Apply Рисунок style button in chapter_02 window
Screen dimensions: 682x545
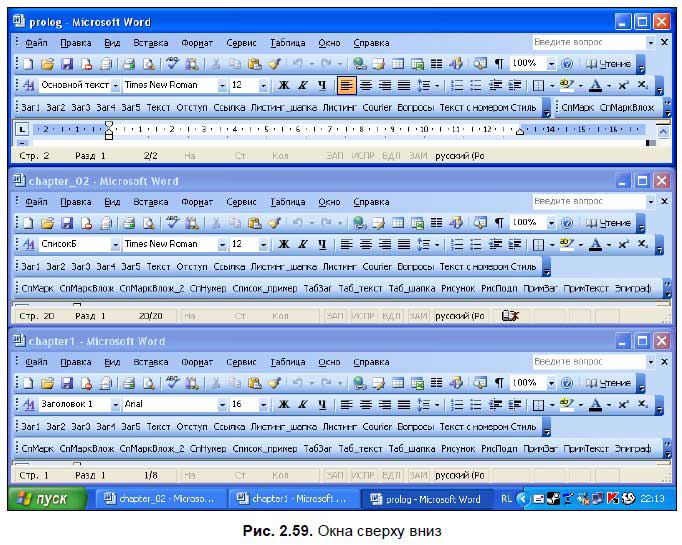458,288
